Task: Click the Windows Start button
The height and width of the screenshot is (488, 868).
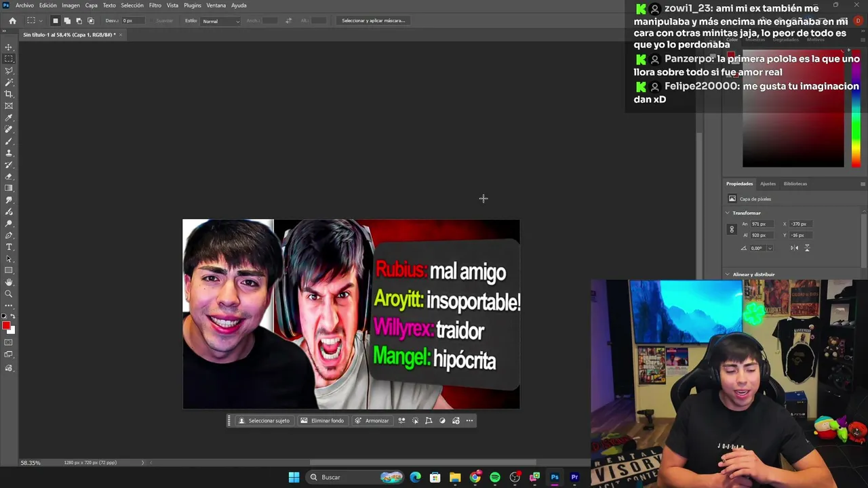Action: click(294, 477)
